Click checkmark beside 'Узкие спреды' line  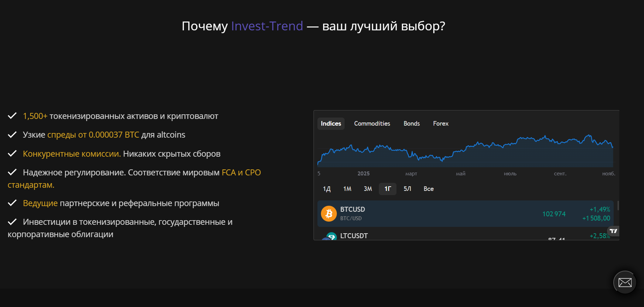(12, 134)
